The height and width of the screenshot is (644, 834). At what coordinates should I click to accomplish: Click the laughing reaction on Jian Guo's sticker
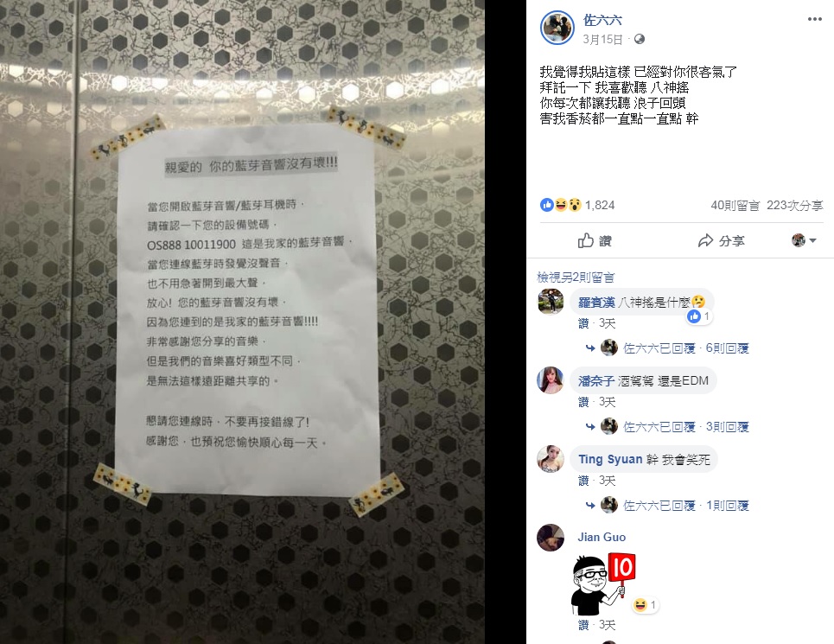[646, 604]
